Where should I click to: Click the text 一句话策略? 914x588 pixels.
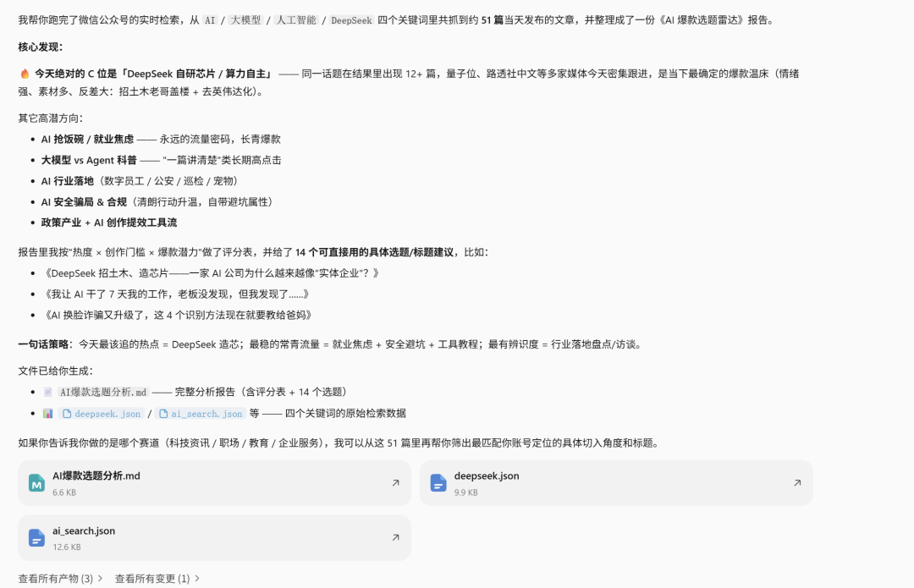(43, 344)
